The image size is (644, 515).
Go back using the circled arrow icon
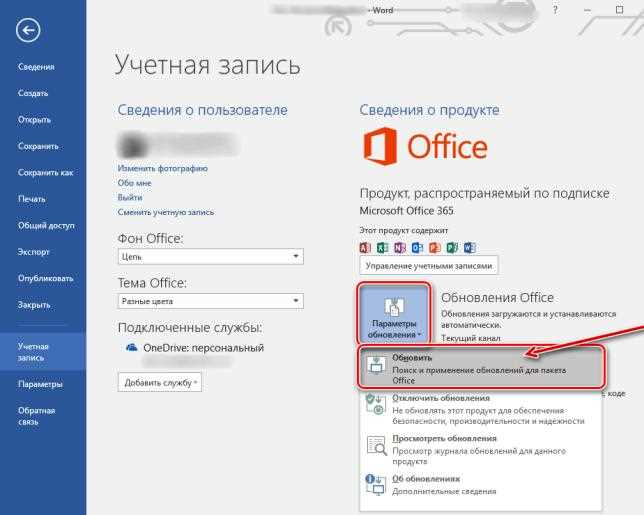[x=28, y=30]
